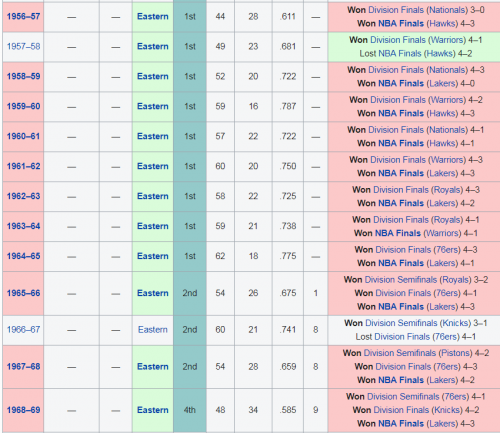
Task: Select games-behind value 9
Action: [315, 410]
